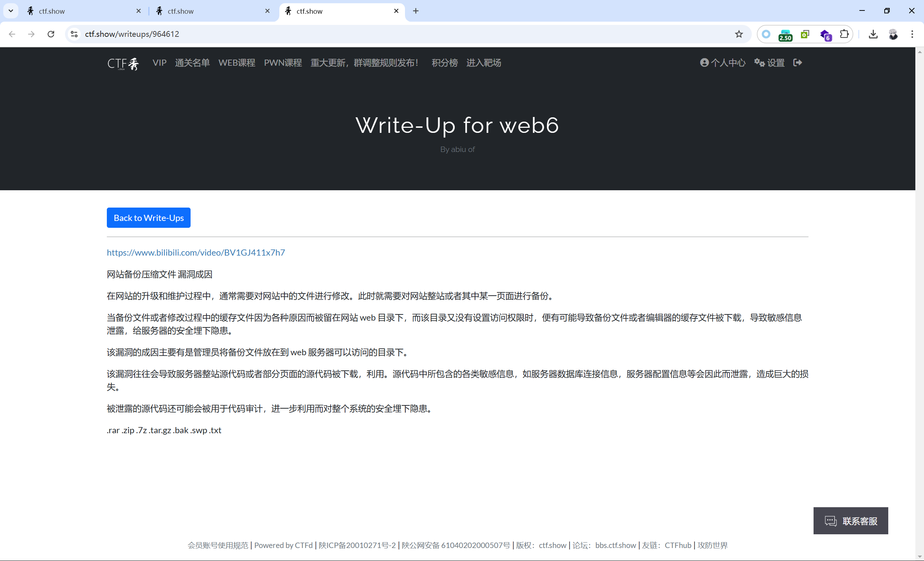Image resolution: width=924 pixels, height=561 pixels.
Task: Open the bilibili video link
Action: (x=196, y=252)
